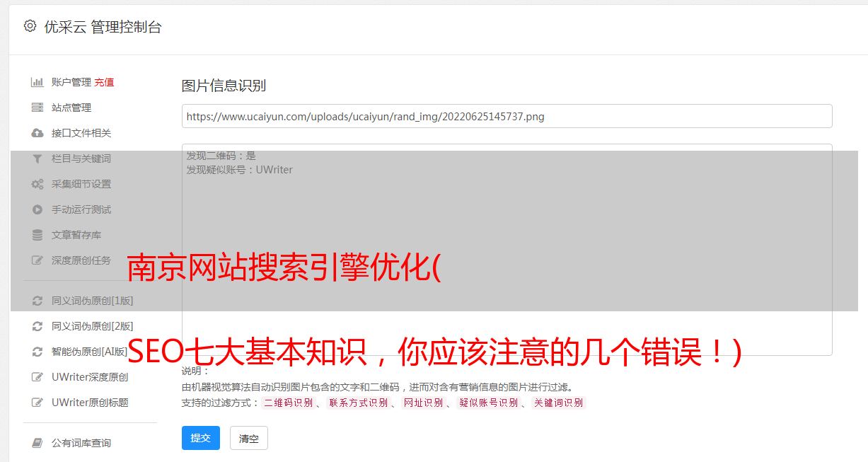This screenshot has height=462, width=868.
Task: Click the gear icon beside 优采云 管理控制台
Action: (x=30, y=26)
